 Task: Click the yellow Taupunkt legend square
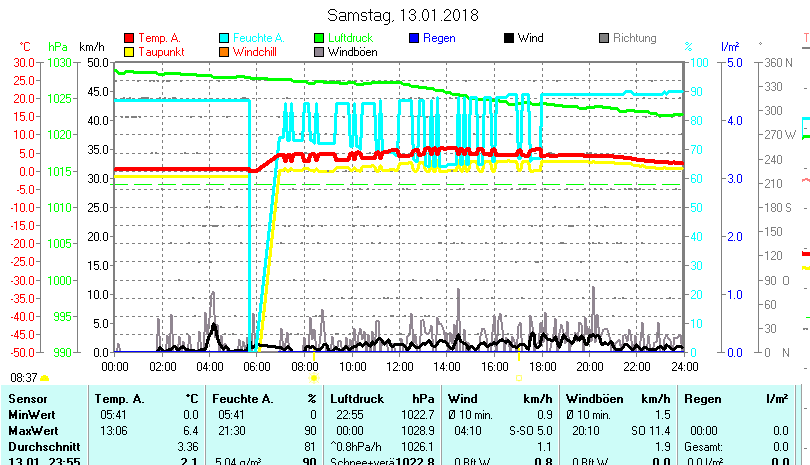pos(129,51)
